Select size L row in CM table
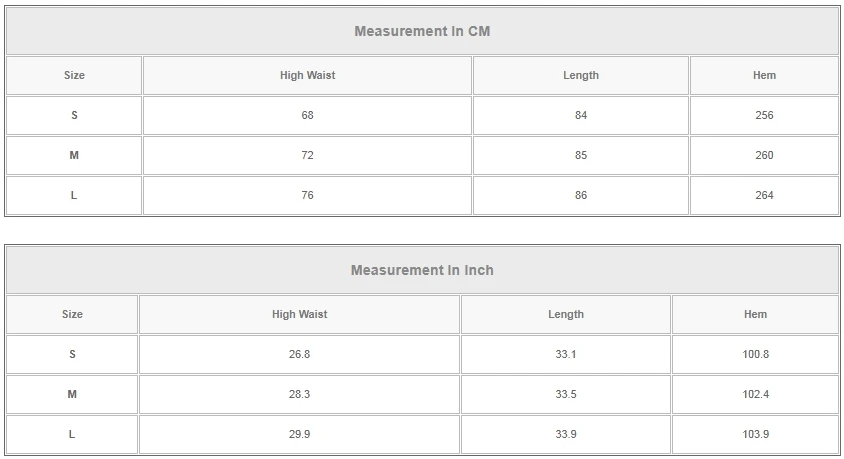 pos(74,195)
